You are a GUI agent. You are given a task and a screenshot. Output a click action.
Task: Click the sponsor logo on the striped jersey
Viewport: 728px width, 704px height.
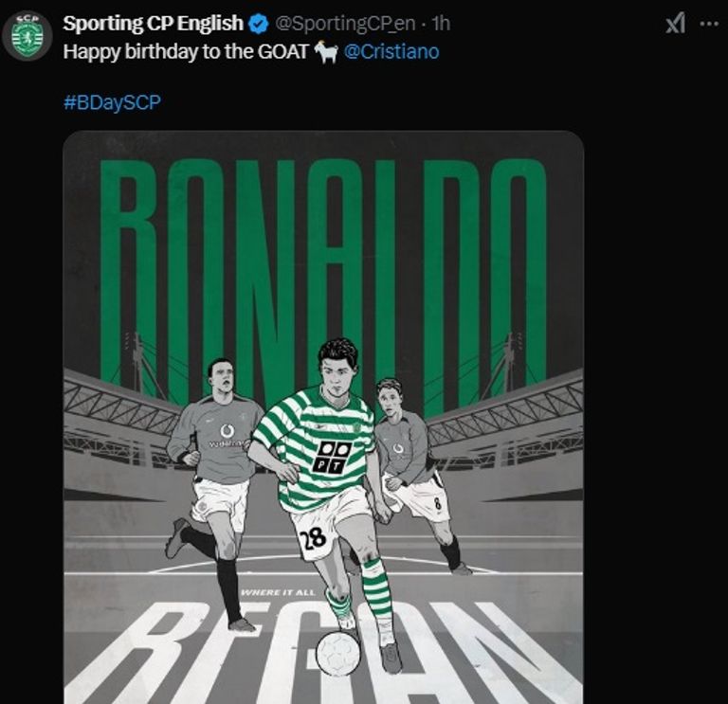tap(333, 456)
